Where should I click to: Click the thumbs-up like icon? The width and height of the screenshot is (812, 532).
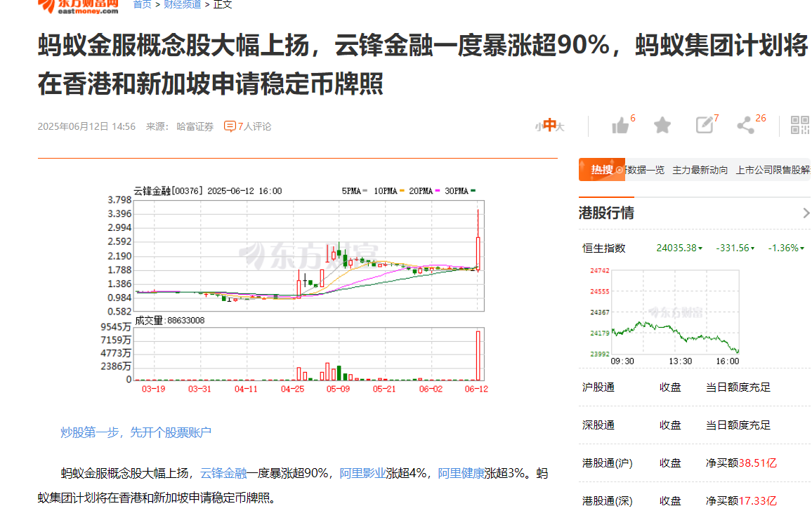tap(620, 126)
